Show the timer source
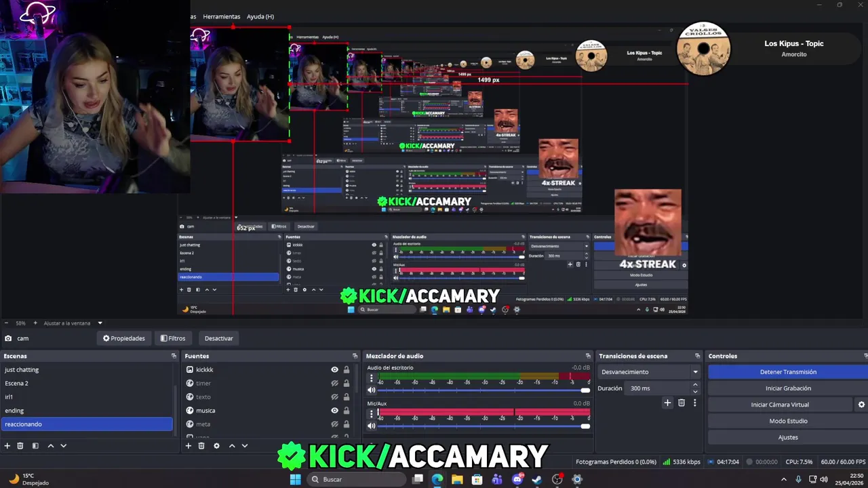Viewport: 868px width, 488px height. click(334, 384)
